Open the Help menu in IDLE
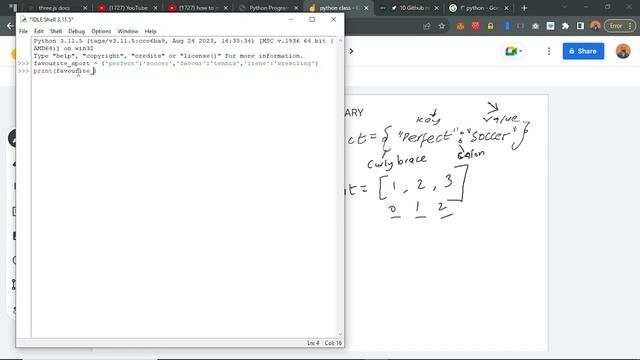This screenshot has width=640, height=360. [150, 31]
